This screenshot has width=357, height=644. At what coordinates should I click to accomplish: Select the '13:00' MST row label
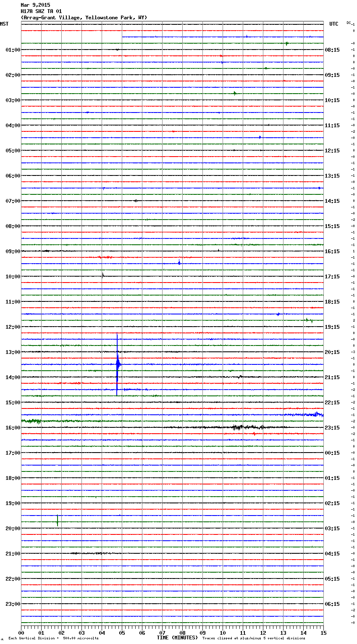[13, 352]
